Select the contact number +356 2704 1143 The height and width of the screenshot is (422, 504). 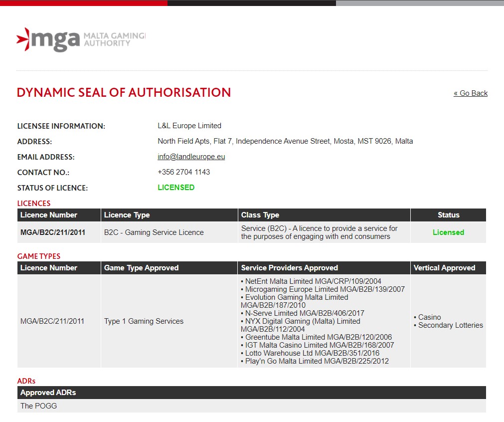(183, 172)
